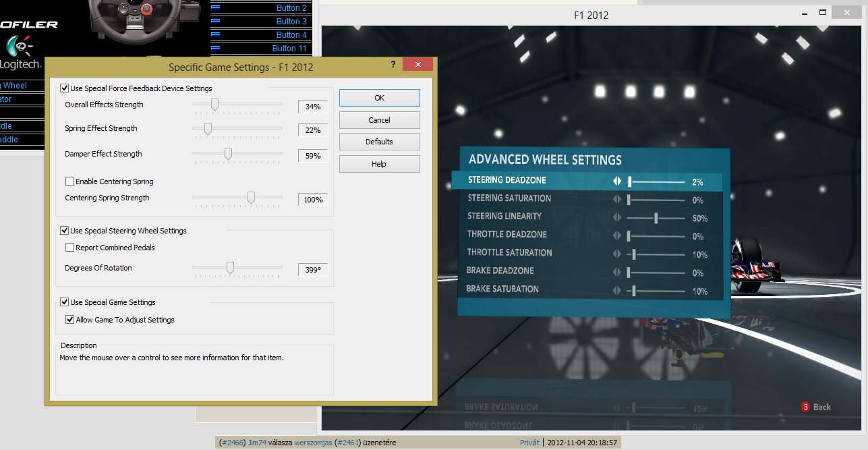
Task: Click the OK button in the settings dialog
Action: click(379, 98)
